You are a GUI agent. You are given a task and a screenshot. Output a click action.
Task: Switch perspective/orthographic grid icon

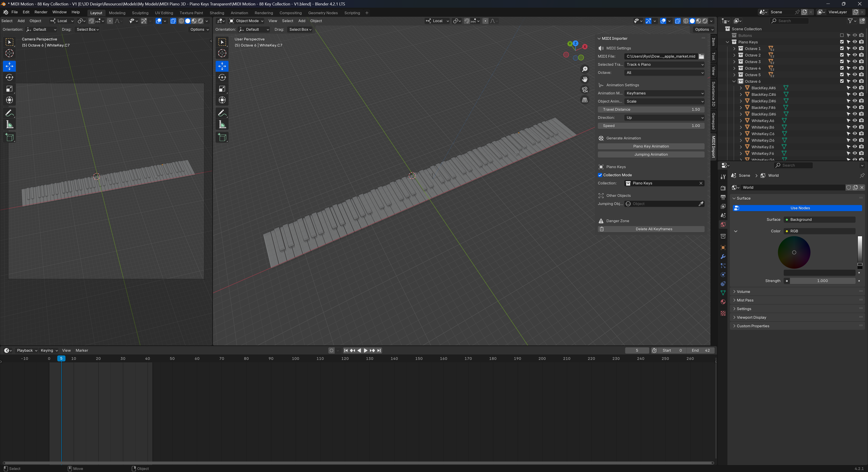click(x=585, y=100)
